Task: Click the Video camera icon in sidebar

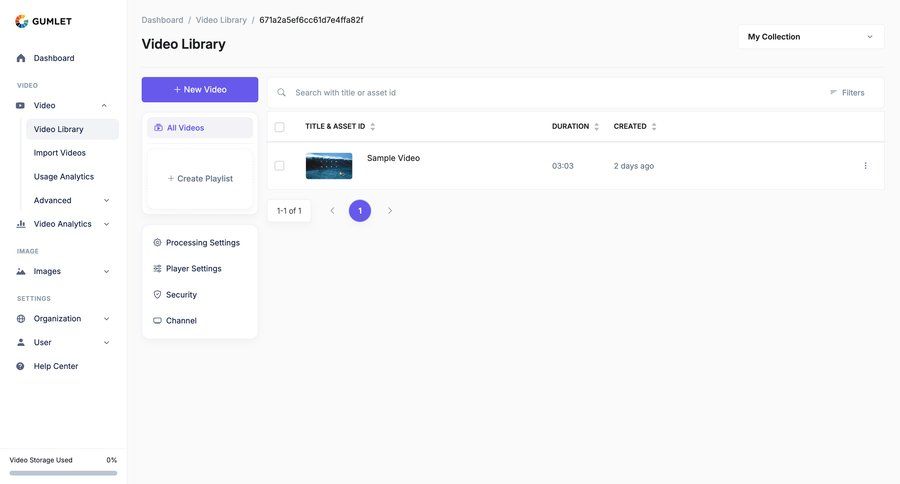Action: (21, 106)
